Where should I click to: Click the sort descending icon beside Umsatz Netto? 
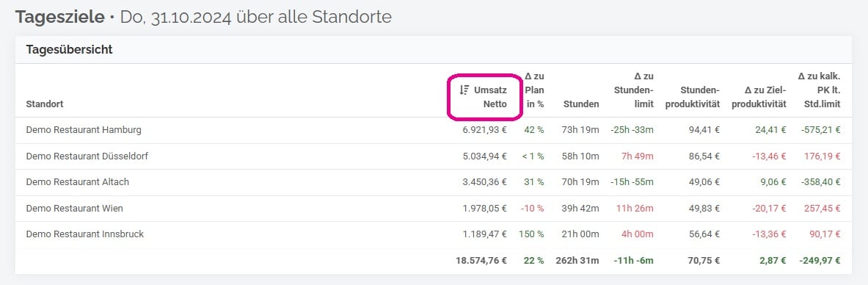(x=464, y=90)
